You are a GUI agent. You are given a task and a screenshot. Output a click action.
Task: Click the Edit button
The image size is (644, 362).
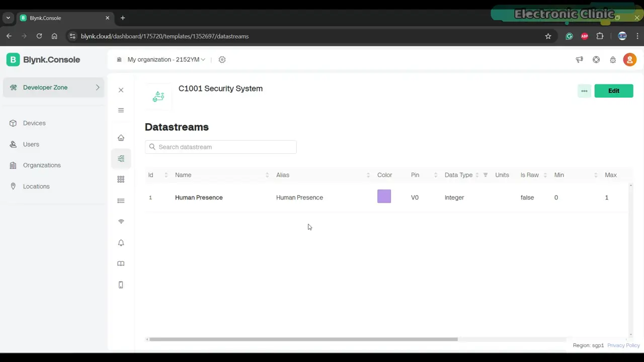coord(614,91)
